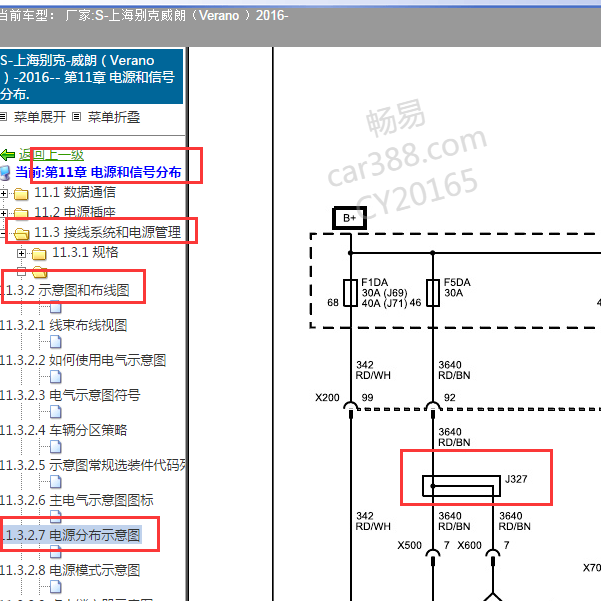Screen dimensions: 601x601
Task: Click the X500 connector label
Action: tap(409, 545)
